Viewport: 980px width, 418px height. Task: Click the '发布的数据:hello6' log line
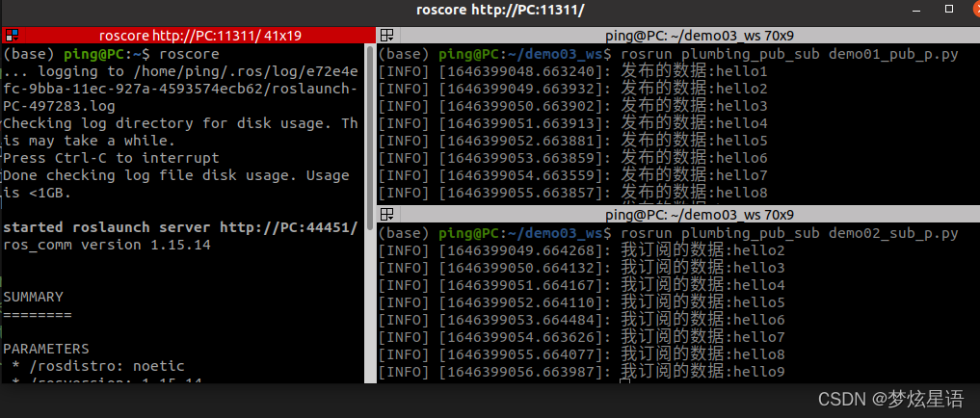click(573, 158)
